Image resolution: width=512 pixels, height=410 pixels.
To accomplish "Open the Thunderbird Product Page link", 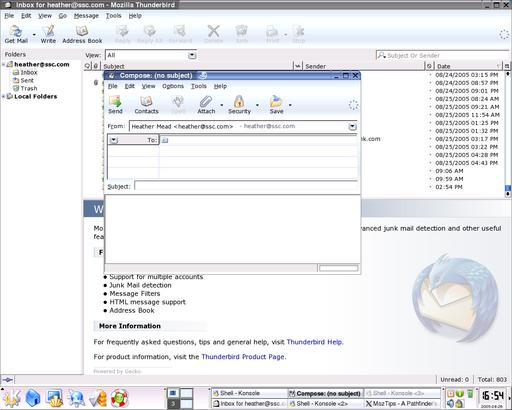I will tap(243, 357).
